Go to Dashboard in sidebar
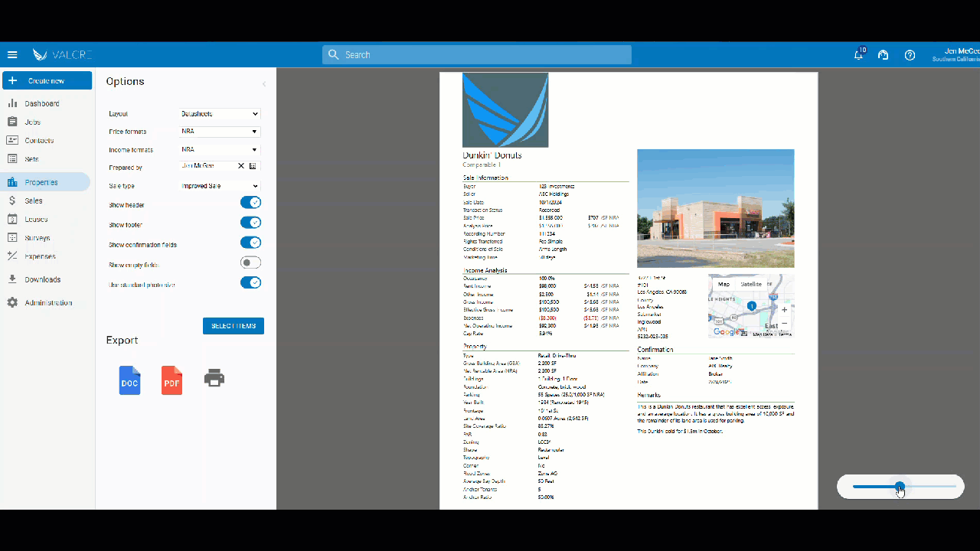980x551 pixels. pos(42,103)
